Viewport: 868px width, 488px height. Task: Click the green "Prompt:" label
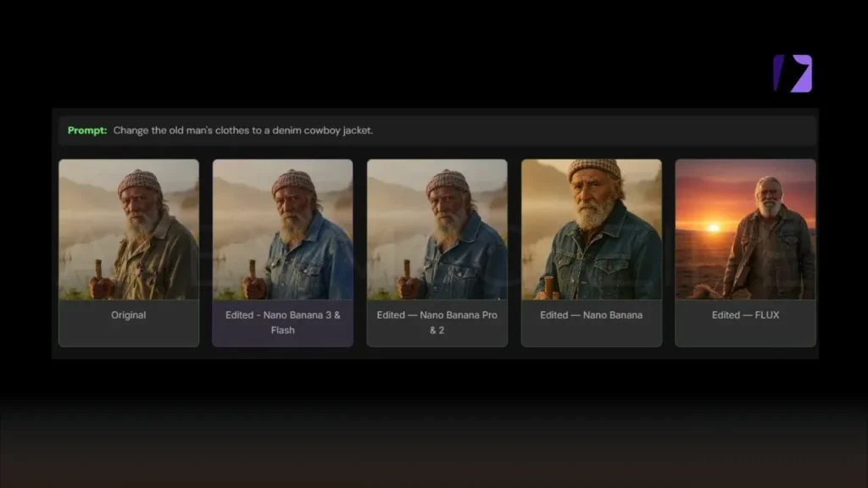click(87, 130)
